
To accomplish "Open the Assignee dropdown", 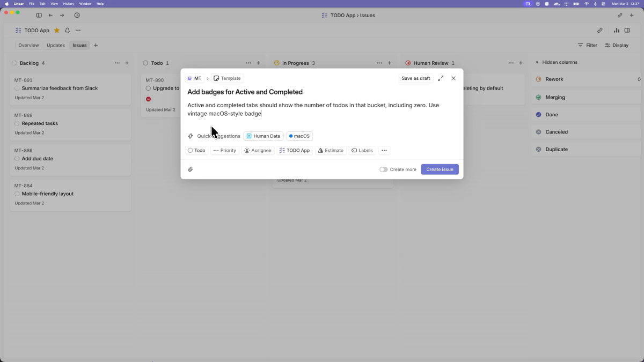I will 258,151.
